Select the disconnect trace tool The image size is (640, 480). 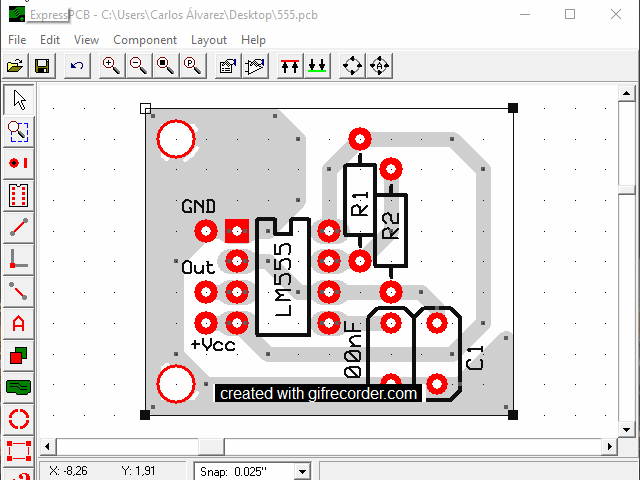coord(19,291)
